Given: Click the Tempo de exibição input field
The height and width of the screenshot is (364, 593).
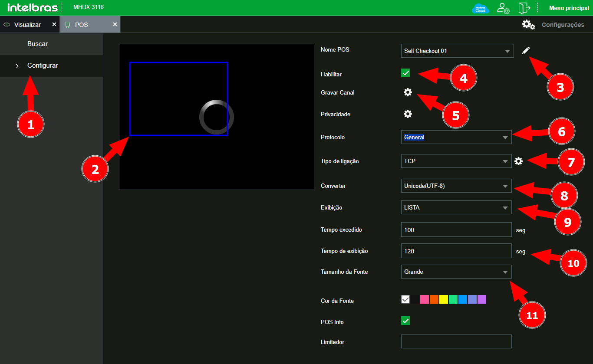Looking at the screenshot, I should [x=456, y=251].
